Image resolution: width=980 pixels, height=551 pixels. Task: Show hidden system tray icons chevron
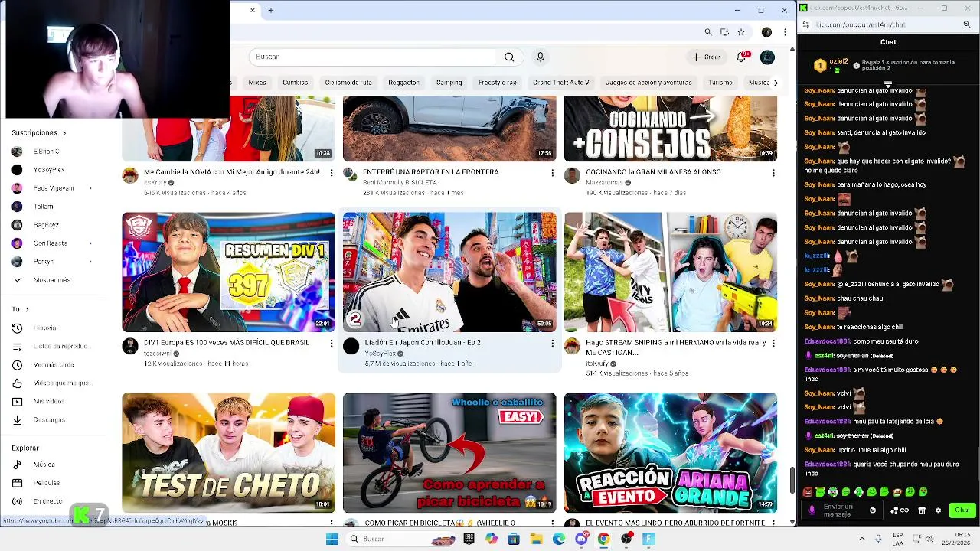click(861, 539)
